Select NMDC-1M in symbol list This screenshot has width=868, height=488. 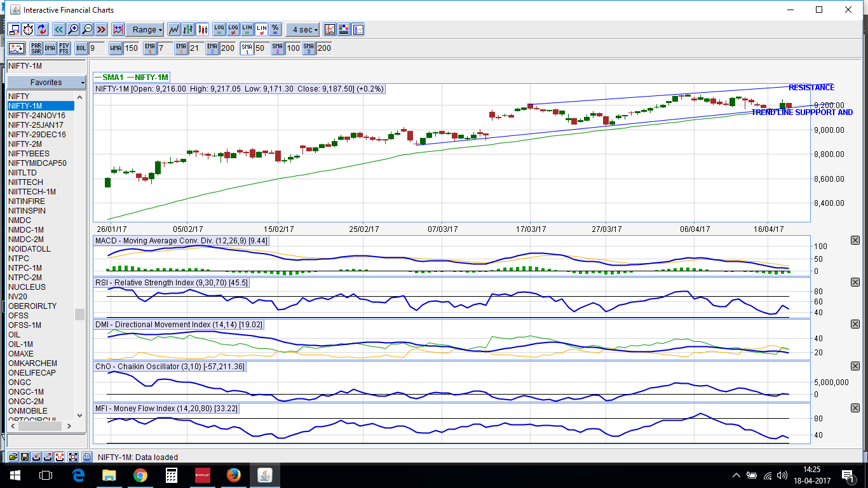click(x=41, y=230)
